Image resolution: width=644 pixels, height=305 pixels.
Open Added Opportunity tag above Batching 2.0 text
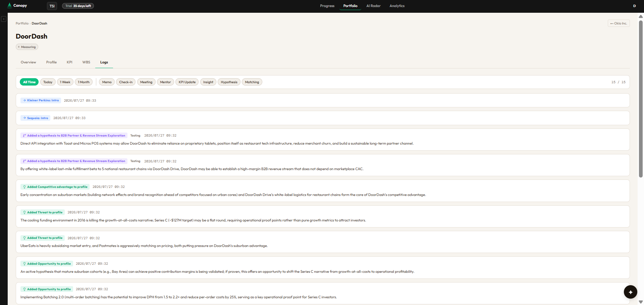click(x=47, y=289)
